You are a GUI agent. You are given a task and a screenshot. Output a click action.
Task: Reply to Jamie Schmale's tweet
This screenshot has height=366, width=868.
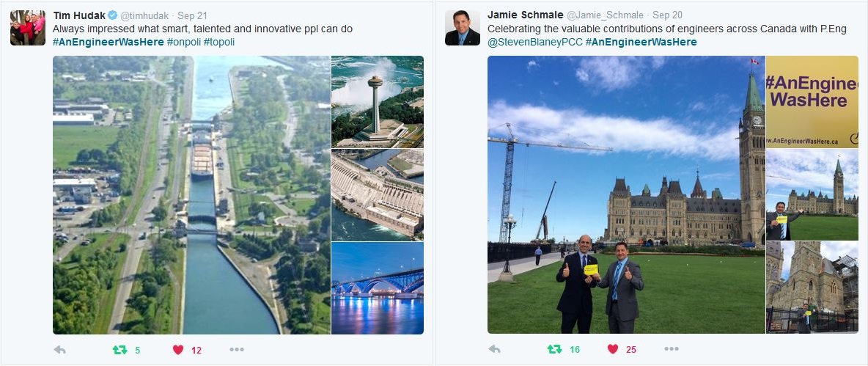click(x=494, y=349)
